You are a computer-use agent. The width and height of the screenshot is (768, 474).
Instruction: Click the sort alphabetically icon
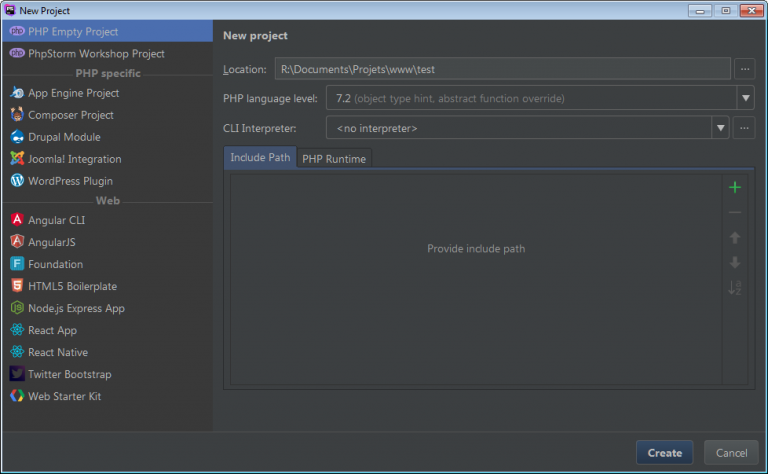tap(735, 288)
